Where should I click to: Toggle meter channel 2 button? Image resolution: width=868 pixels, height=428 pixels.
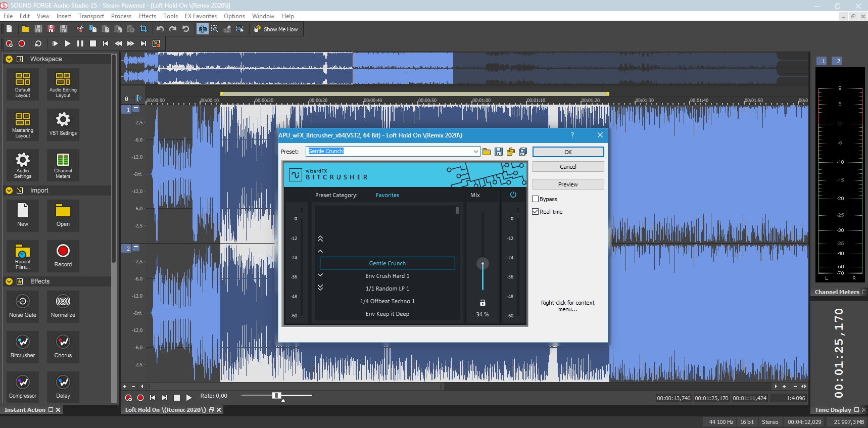[838, 61]
